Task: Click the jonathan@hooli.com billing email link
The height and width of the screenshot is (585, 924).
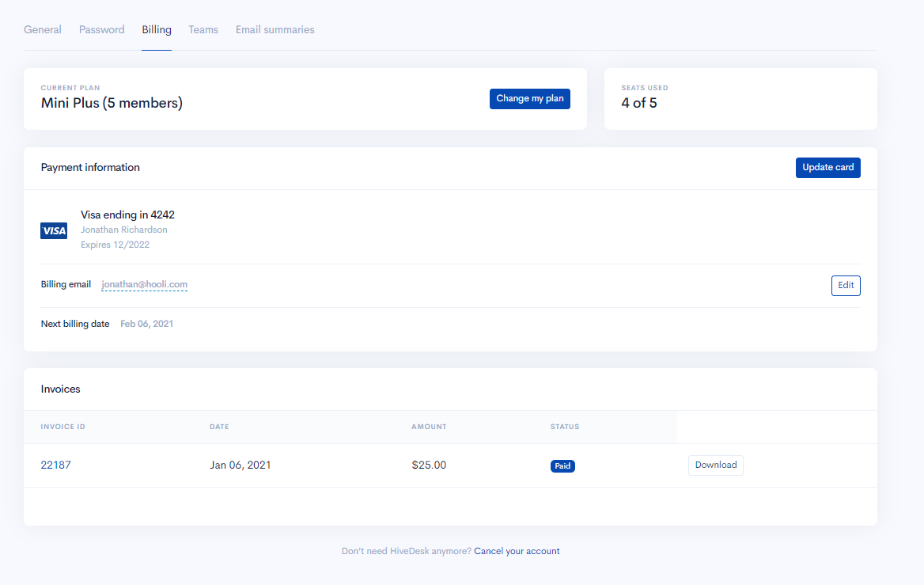Action: pos(144,284)
